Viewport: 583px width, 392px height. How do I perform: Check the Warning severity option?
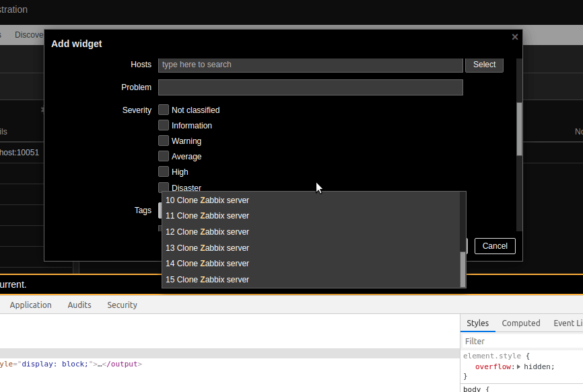coord(164,141)
